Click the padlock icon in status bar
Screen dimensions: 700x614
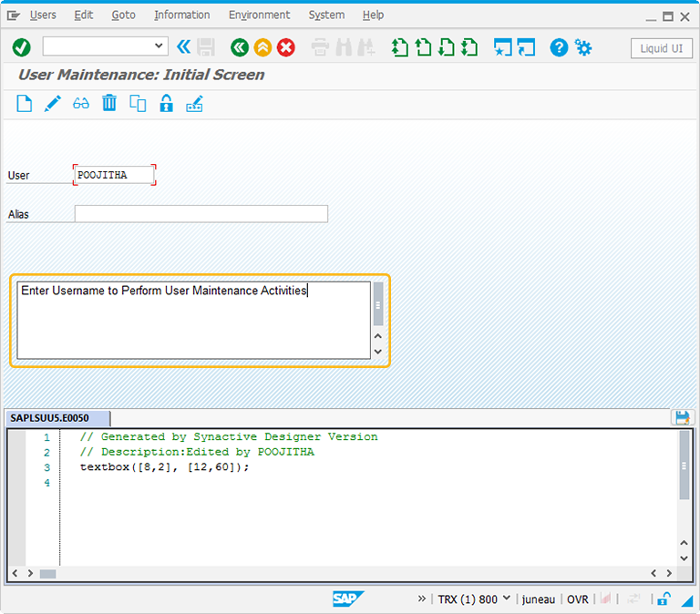click(x=664, y=599)
